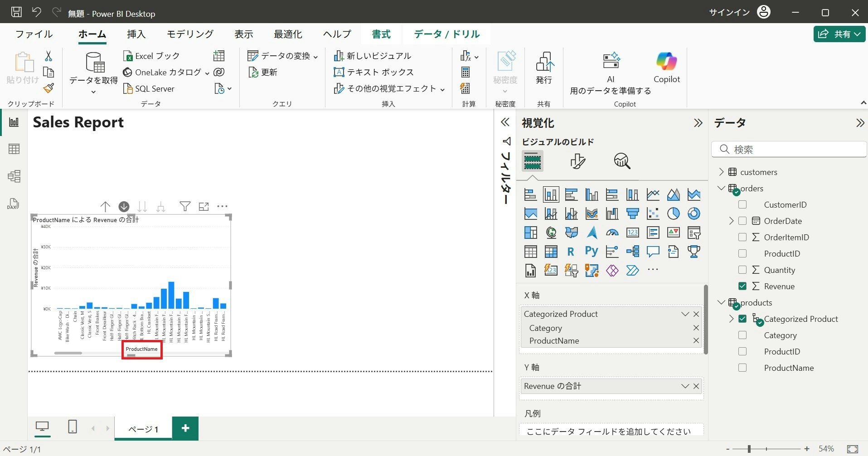
Task: Toggle drill down mode on chart
Action: 124,207
